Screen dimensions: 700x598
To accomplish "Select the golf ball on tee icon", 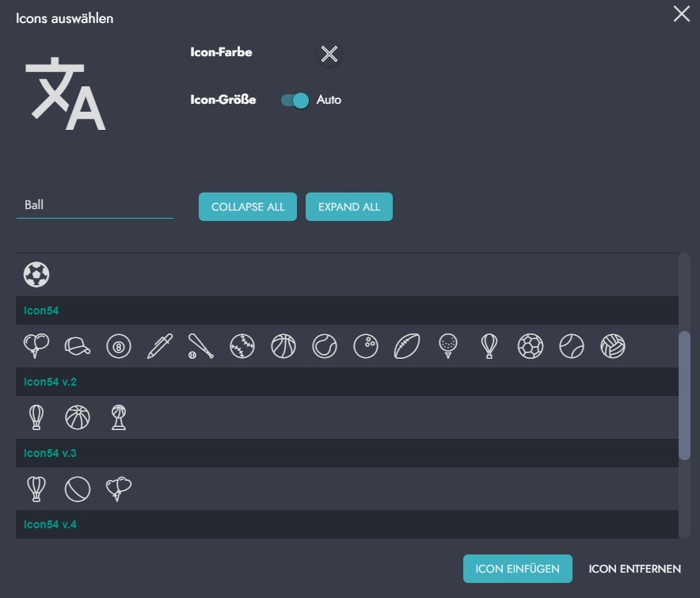I will (448, 346).
